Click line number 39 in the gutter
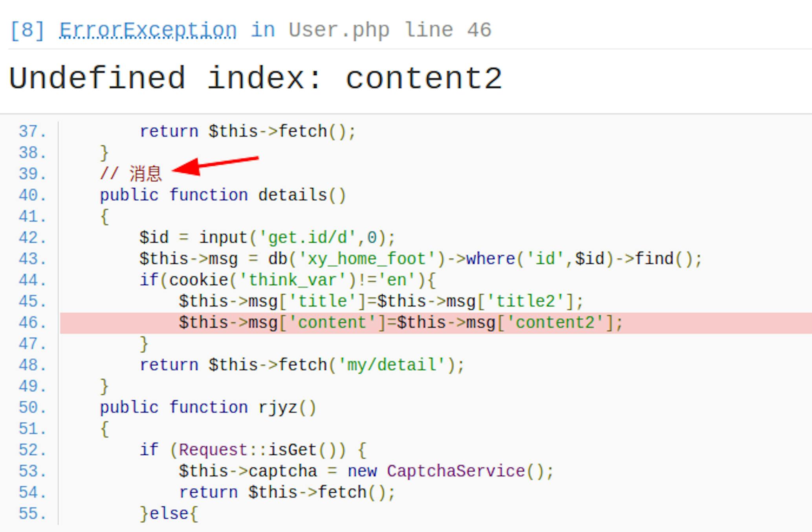 pos(33,174)
